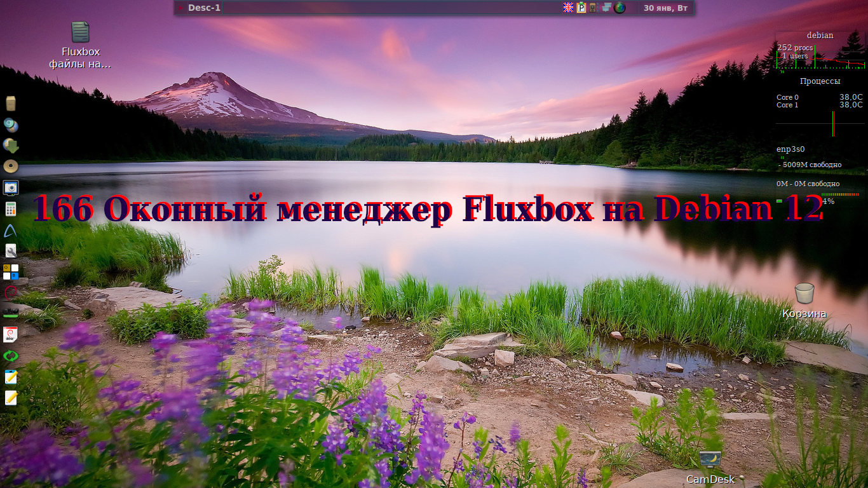Screen dimensions: 868x488
Task: Open the blue-topped notepad with pencil dock icon
Action: [11, 377]
